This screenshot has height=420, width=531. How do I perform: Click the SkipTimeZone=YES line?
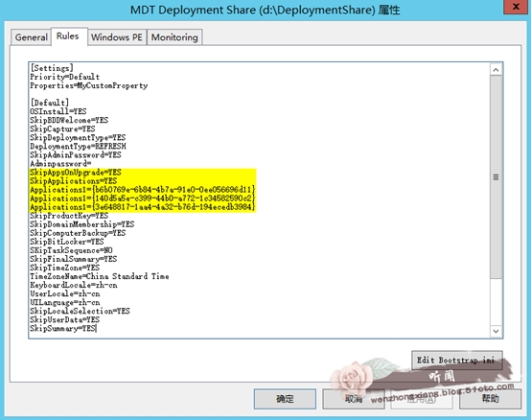(64, 268)
